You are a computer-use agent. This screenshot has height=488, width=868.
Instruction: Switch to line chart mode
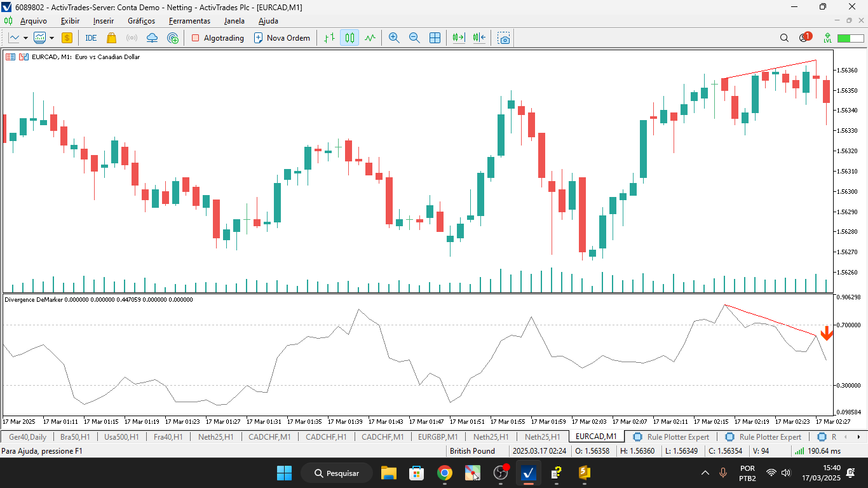[x=369, y=37]
